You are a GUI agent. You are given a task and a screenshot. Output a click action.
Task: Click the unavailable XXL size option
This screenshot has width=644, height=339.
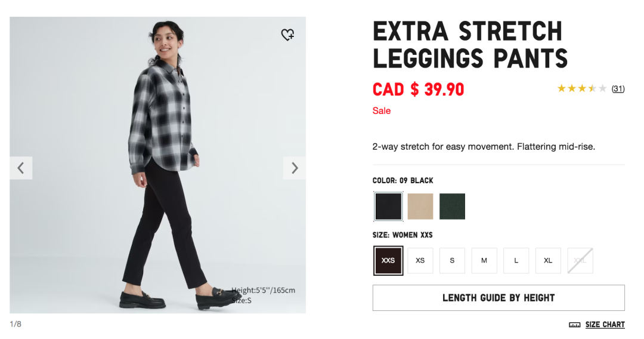click(x=580, y=261)
